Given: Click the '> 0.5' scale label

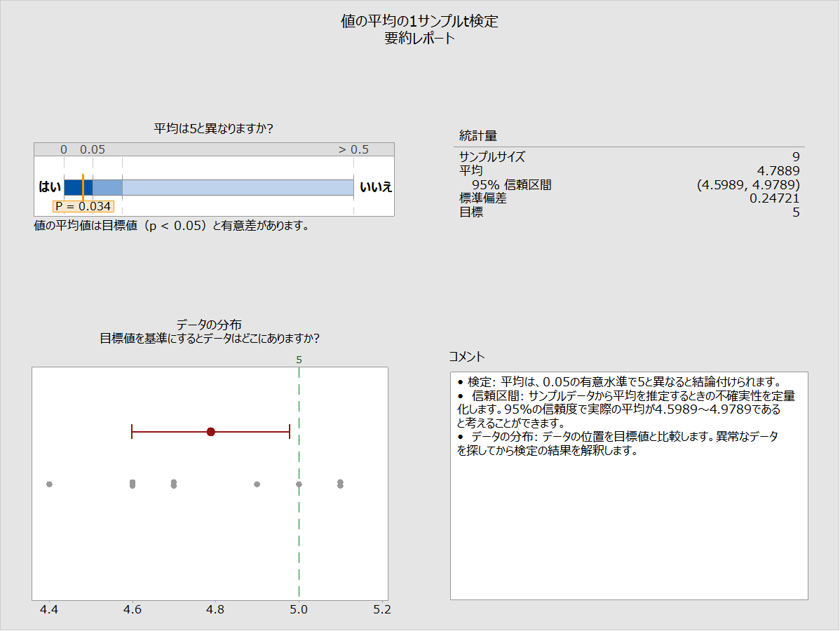Looking at the screenshot, I should (x=353, y=149).
